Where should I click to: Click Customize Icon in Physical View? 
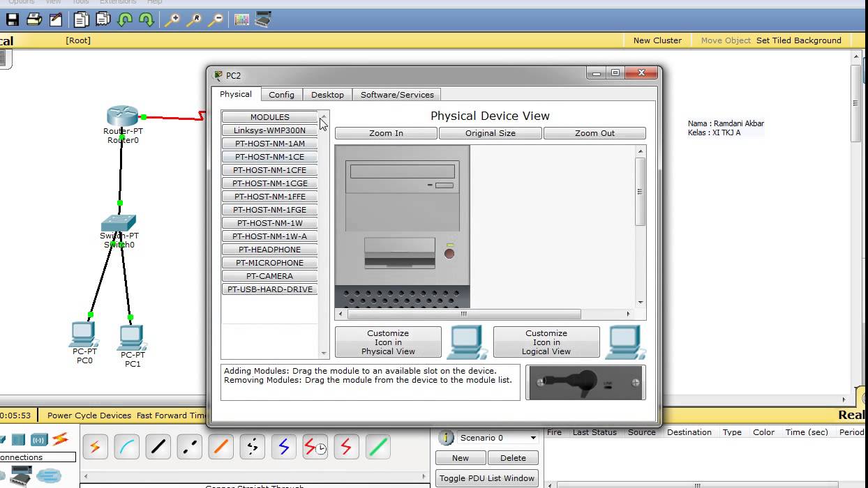(388, 342)
